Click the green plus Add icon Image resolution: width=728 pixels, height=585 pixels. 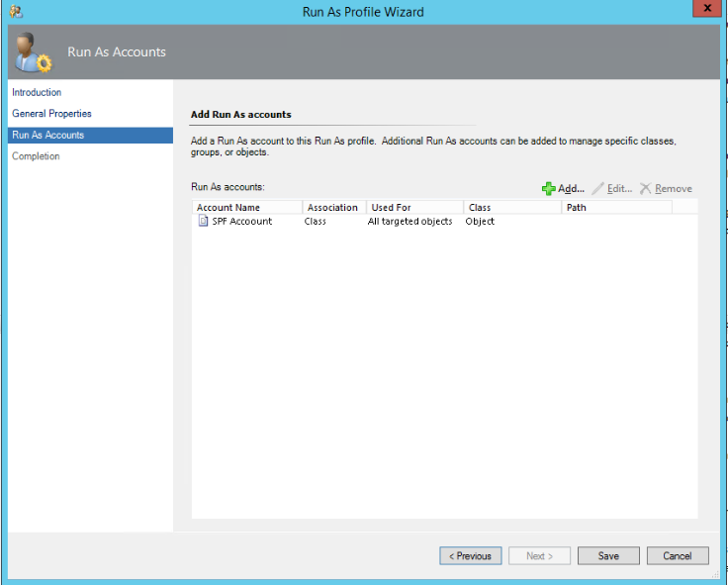pos(549,188)
